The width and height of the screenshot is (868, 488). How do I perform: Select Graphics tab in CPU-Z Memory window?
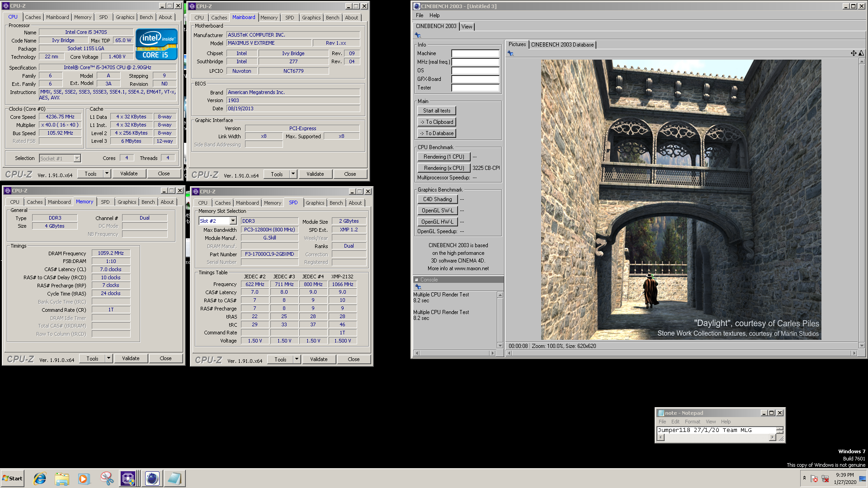(x=127, y=202)
